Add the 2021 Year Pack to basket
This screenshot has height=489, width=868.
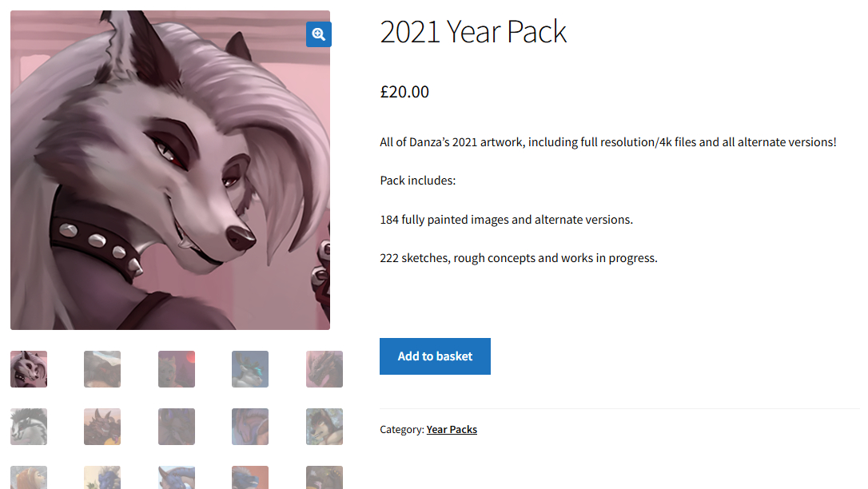(435, 356)
